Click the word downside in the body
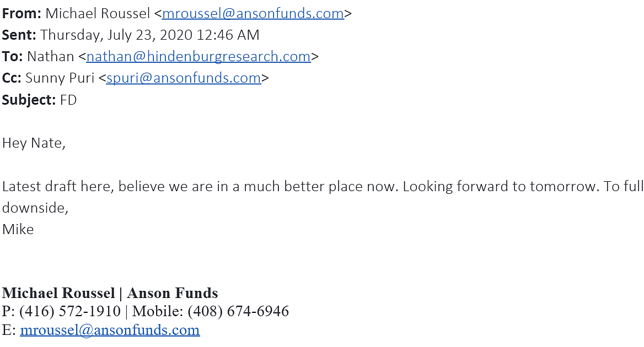The width and height of the screenshot is (644, 347). 34,208
